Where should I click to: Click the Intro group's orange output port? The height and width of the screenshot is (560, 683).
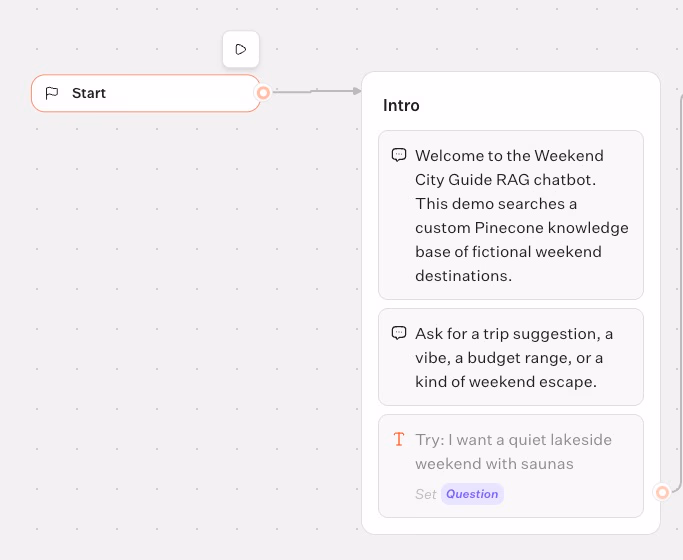pyautogui.click(x=661, y=492)
